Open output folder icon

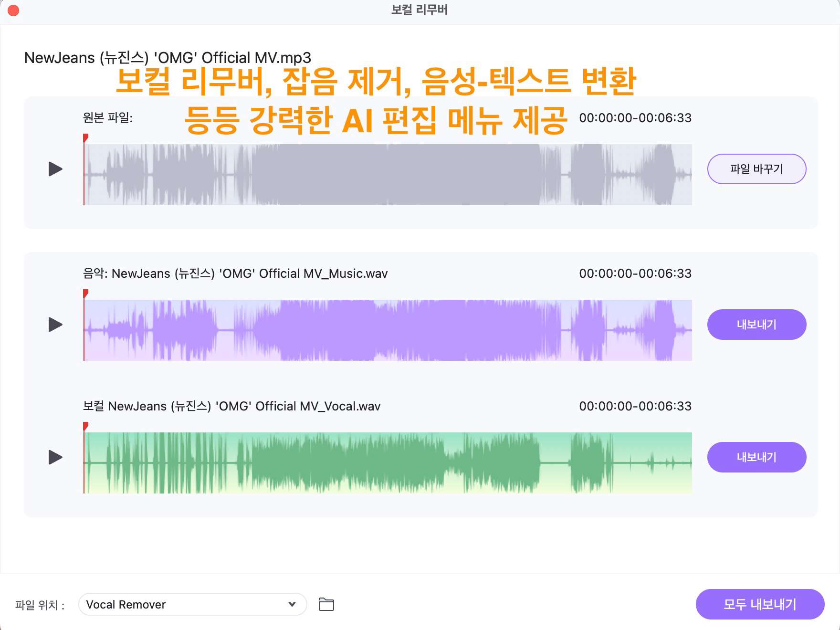(x=326, y=604)
